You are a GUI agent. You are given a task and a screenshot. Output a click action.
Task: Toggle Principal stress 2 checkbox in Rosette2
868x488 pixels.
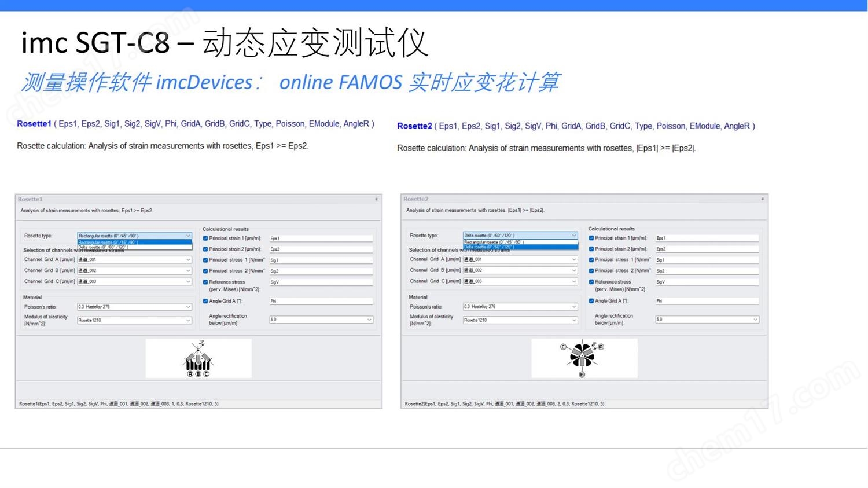pos(591,271)
